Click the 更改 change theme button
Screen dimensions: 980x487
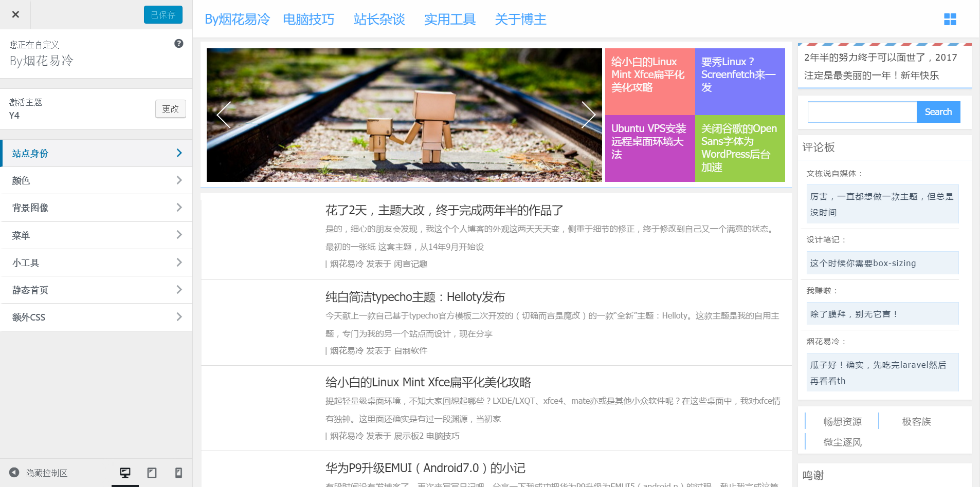171,109
